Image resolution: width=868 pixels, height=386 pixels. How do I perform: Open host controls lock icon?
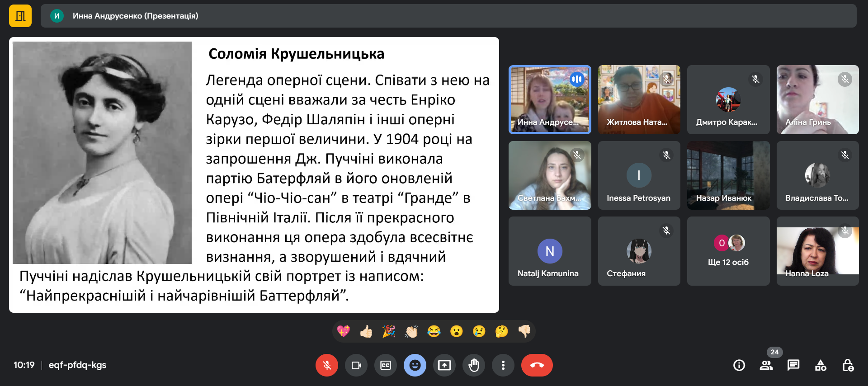click(848, 365)
